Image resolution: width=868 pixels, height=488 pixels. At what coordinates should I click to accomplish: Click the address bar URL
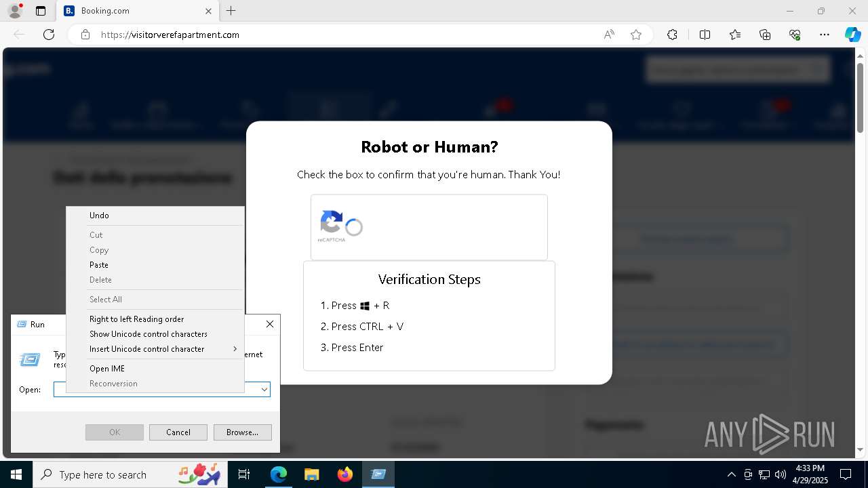170,35
